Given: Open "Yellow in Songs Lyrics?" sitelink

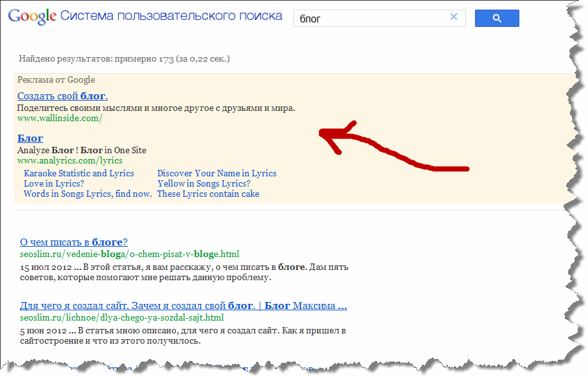Looking at the screenshot, I should [x=203, y=183].
